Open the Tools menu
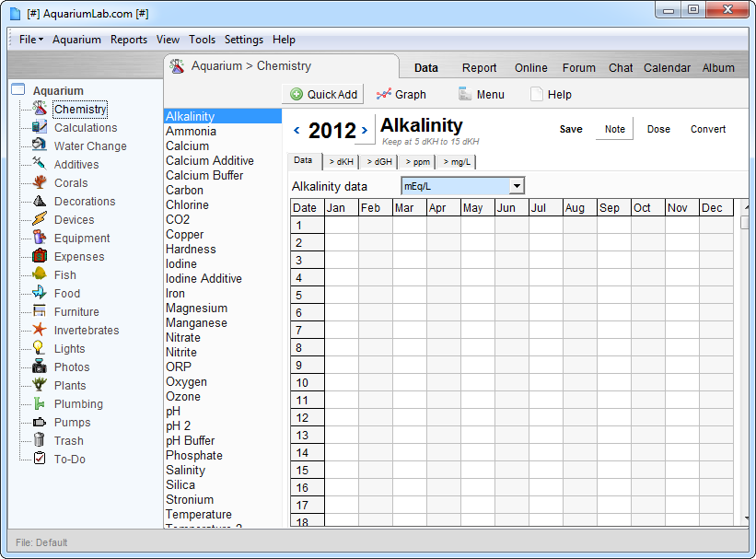 202,40
